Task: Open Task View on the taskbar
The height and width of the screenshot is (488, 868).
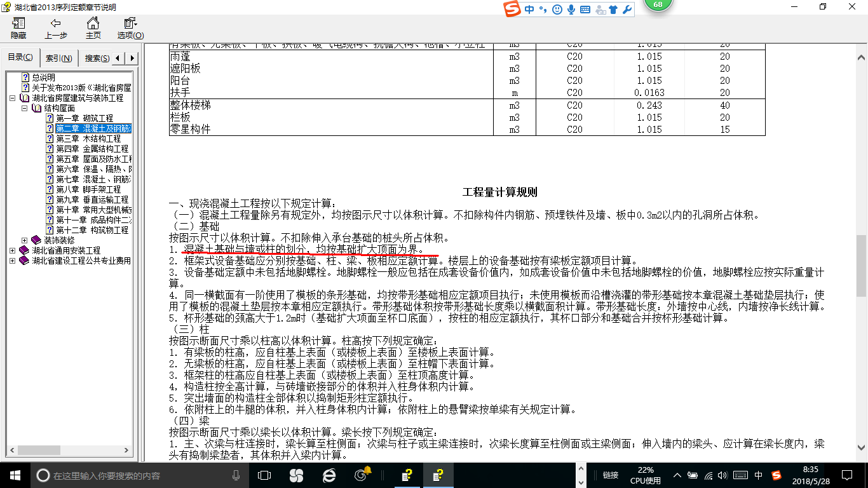Action: pyautogui.click(x=265, y=475)
